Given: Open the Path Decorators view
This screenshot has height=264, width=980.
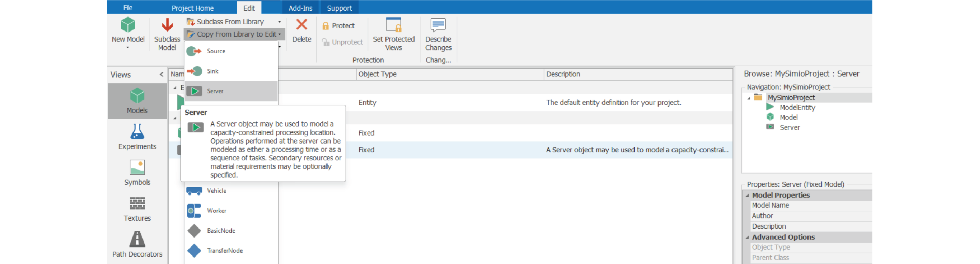Looking at the screenshot, I should pos(137,245).
